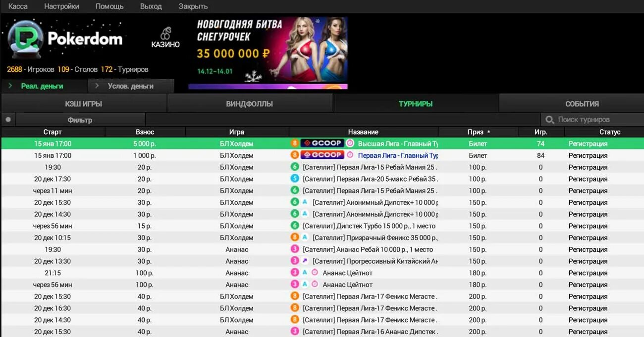644x337 pixels.
Task: Sort by the Старт column header
Action: [53, 132]
